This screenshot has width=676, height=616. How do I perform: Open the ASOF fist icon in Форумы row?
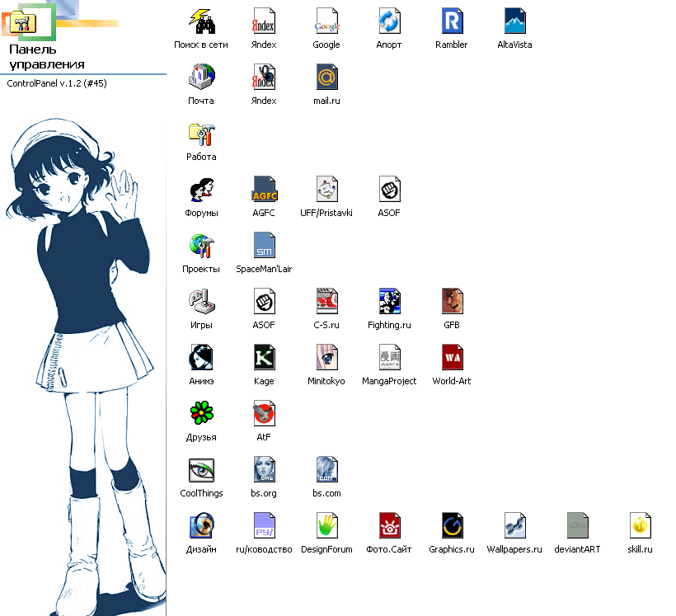389,190
